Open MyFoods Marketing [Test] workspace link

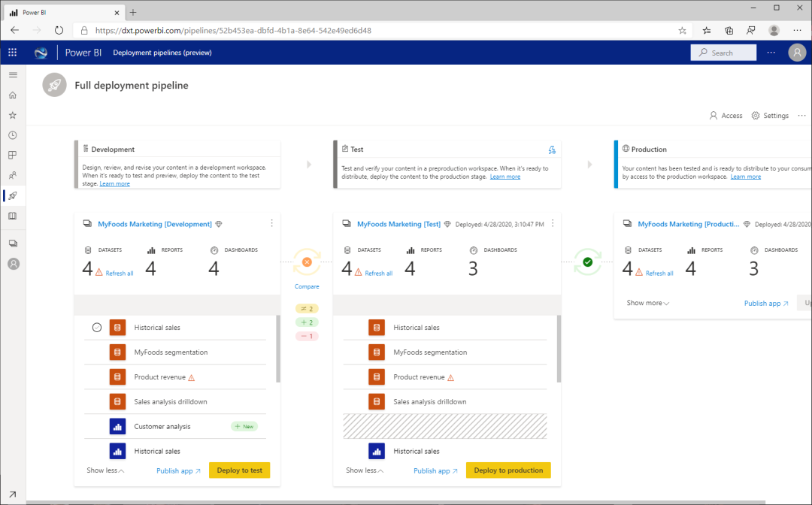click(x=398, y=224)
